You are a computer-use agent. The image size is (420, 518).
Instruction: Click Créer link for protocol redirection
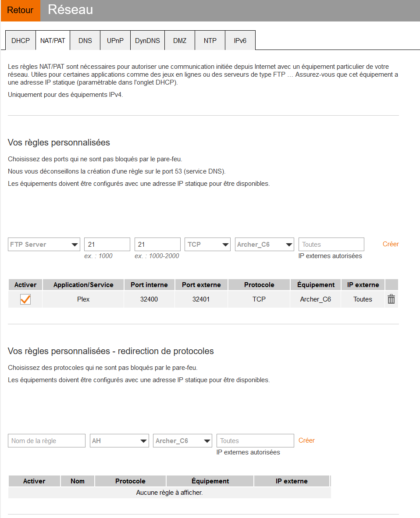coord(306,440)
